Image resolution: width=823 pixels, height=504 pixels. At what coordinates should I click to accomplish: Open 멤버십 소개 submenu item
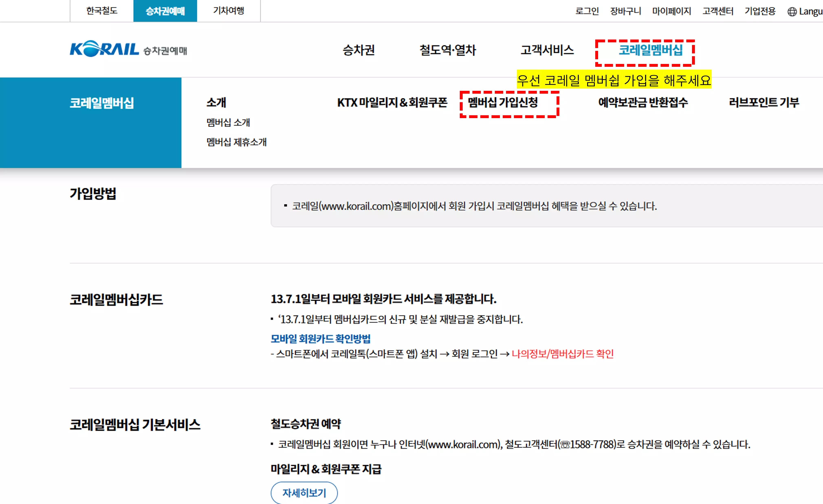pyautogui.click(x=228, y=123)
